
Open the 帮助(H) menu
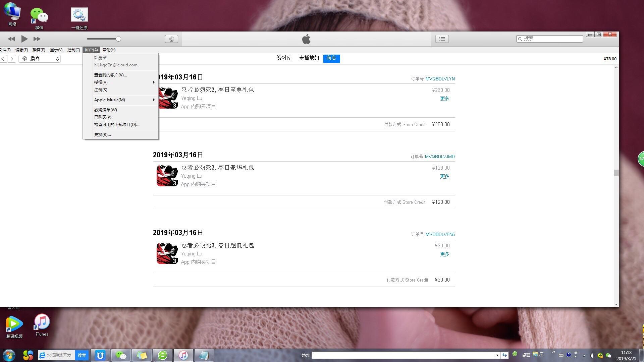click(109, 50)
